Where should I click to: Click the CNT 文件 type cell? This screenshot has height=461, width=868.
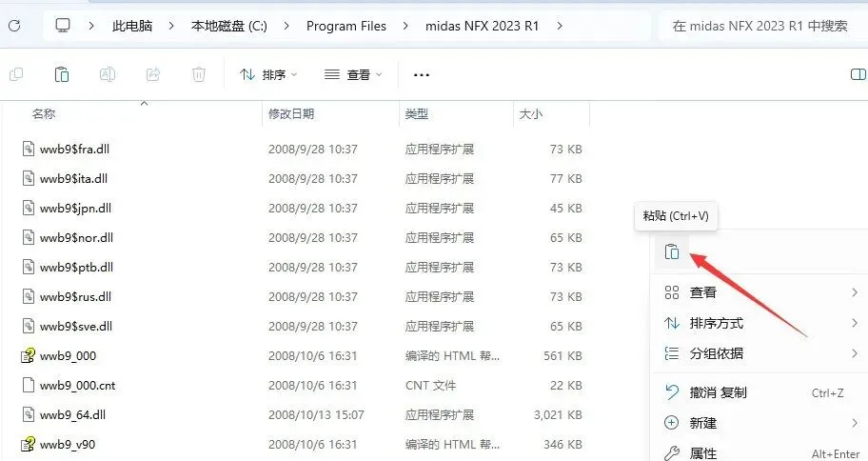click(431, 385)
